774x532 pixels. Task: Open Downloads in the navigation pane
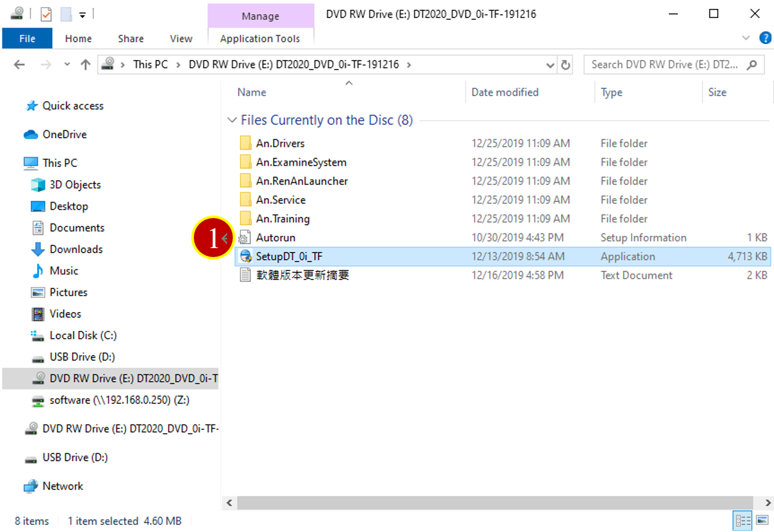(x=76, y=249)
